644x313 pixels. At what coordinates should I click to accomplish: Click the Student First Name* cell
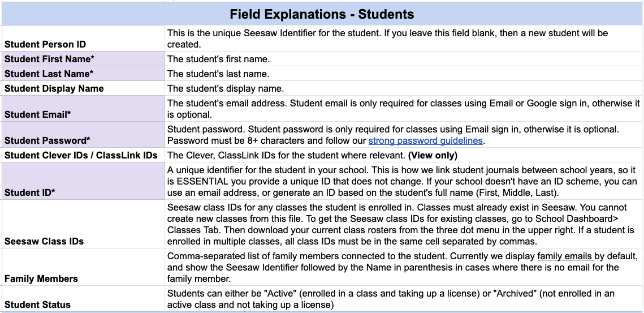coord(83,59)
